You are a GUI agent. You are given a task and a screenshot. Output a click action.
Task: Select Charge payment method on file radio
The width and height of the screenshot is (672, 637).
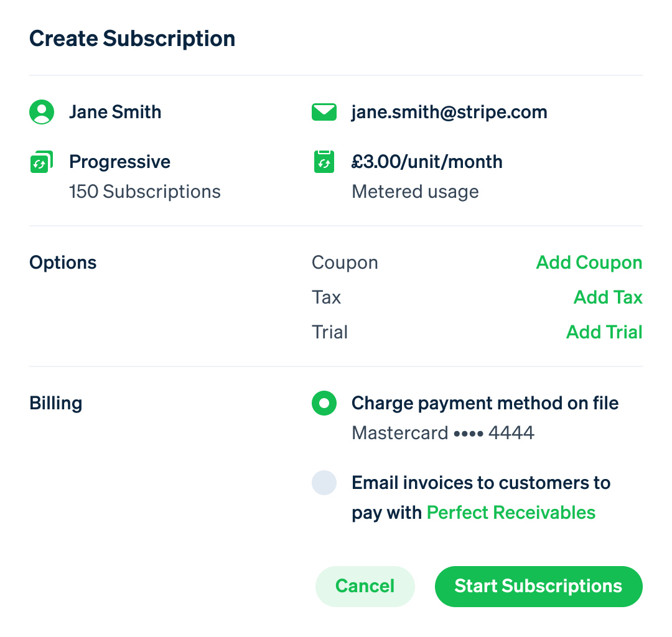[x=324, y=403]
